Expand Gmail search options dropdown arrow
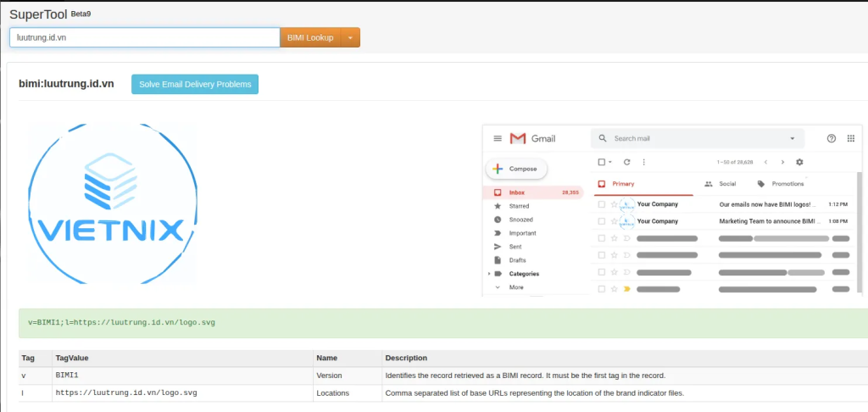This screenshot has width=868, height=412. tap(793, 138)
